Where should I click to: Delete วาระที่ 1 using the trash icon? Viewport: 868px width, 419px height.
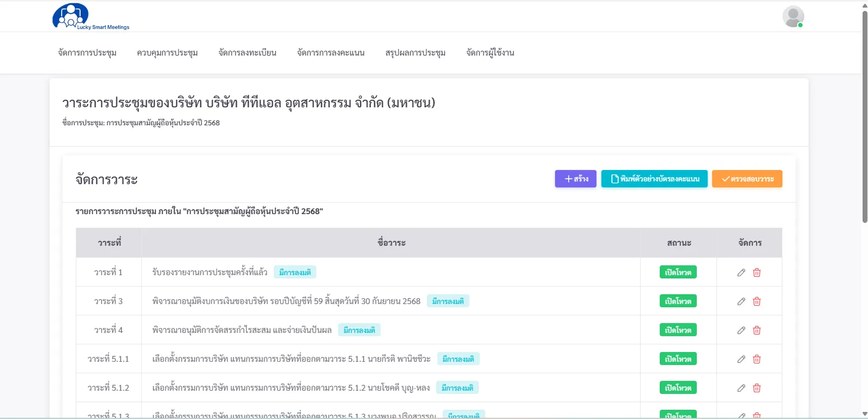[757, 272]
